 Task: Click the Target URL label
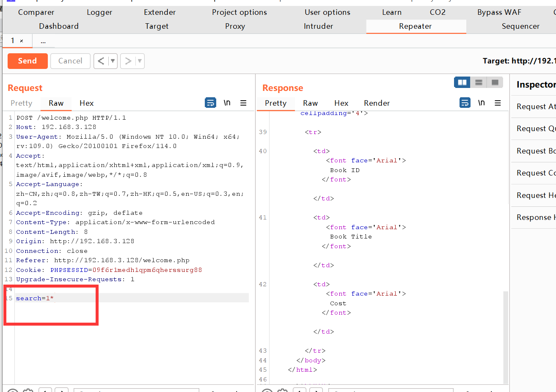click(519, 61)
